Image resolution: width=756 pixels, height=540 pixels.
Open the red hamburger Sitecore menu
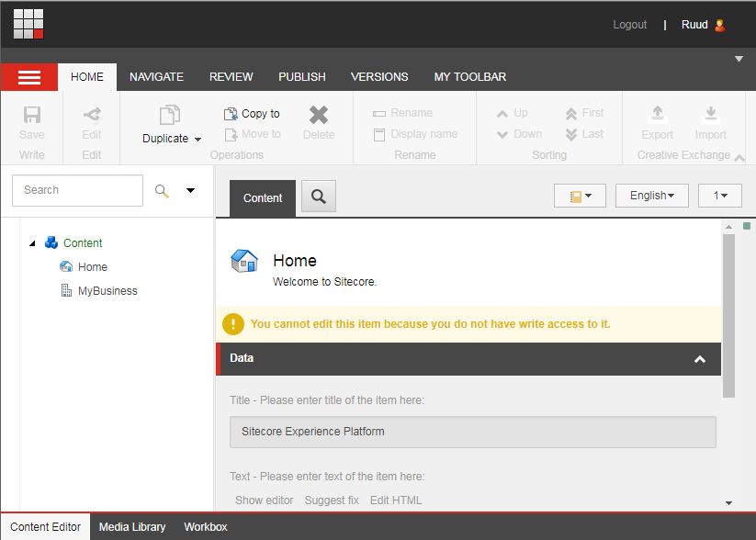(28, 77)
